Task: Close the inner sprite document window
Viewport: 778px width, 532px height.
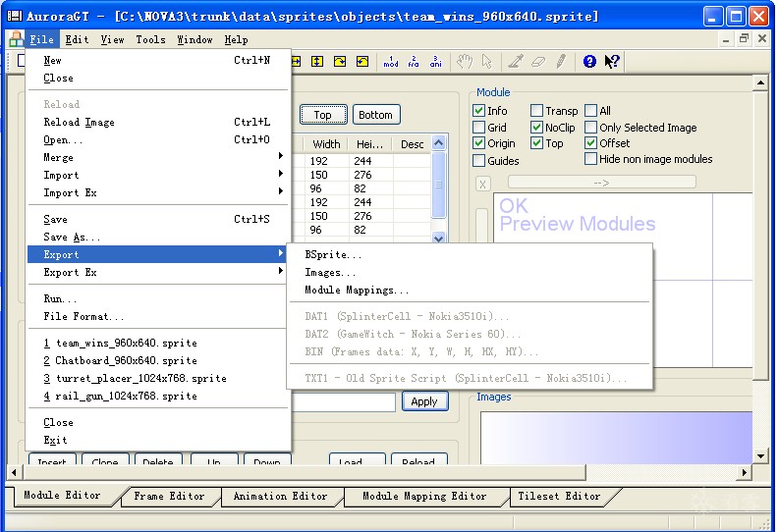Action: click(x=762, y=38)
